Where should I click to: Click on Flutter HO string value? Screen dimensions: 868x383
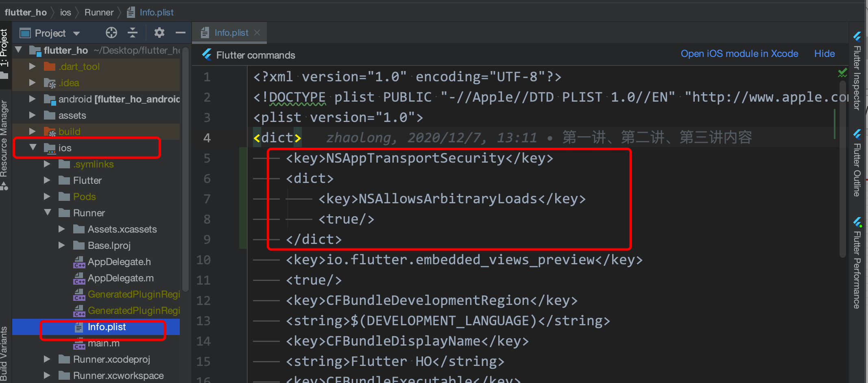tap(391, 361)
